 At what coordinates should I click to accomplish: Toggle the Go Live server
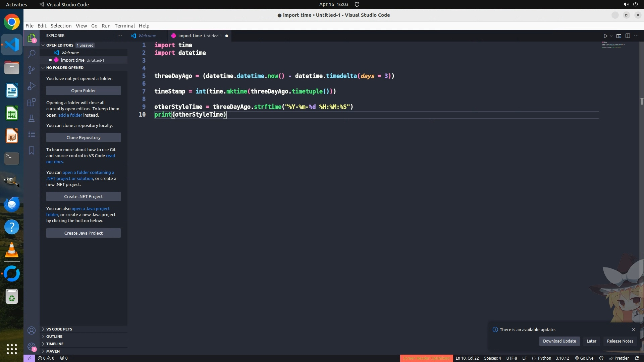point(584,358)
